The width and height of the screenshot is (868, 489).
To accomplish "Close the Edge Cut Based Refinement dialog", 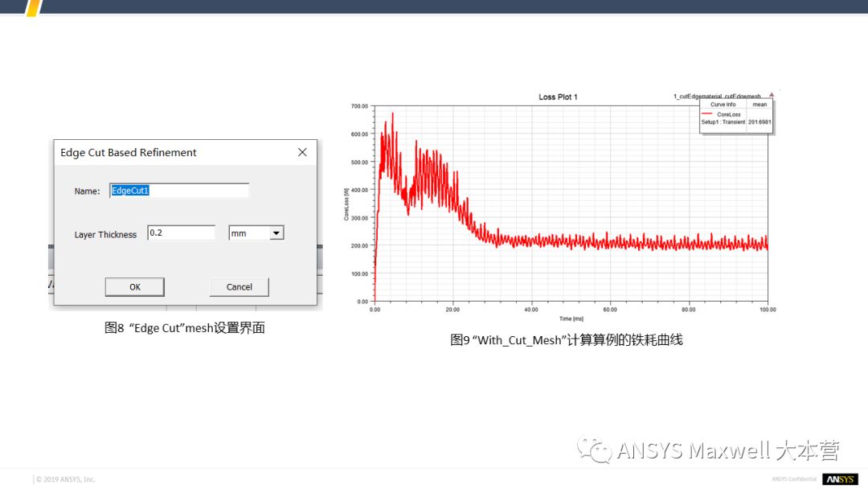I will [x=302, y=152].
